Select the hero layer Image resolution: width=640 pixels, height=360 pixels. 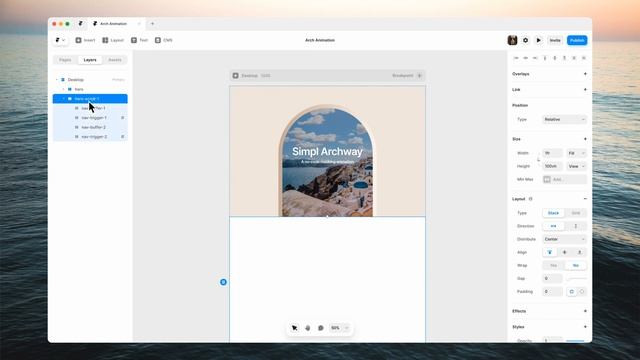tap(90, 89)
